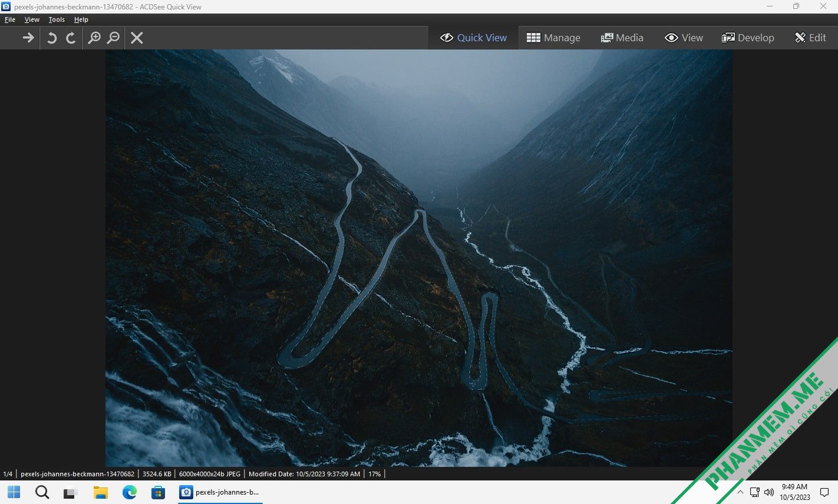This screenshot has width=838, height=504.
Task: Click the 1/4 image counter
Action: 8,474
